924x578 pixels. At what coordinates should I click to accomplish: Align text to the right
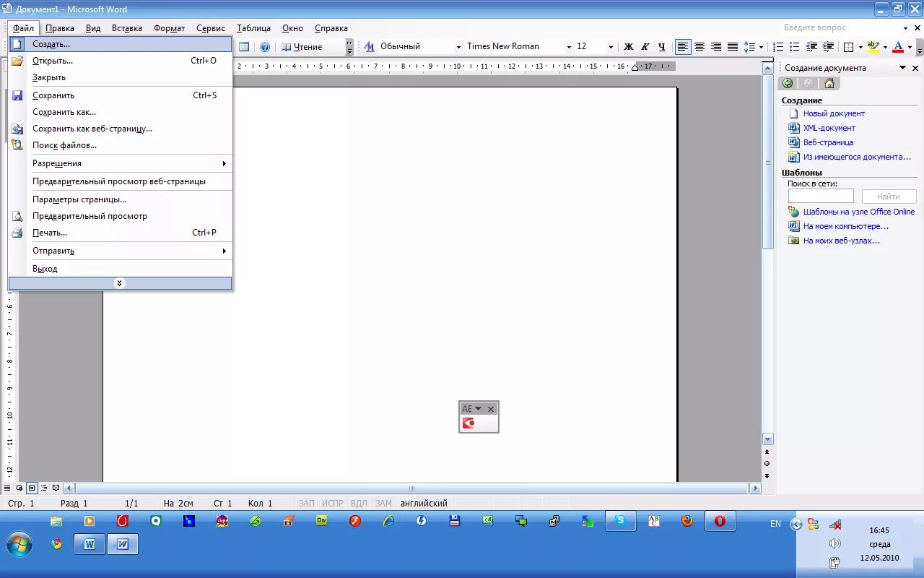pos(716,47)
